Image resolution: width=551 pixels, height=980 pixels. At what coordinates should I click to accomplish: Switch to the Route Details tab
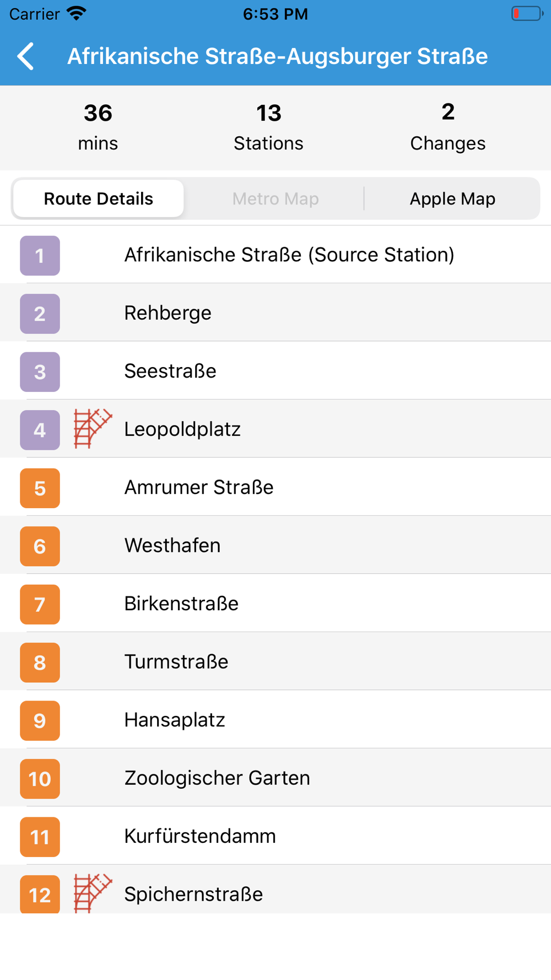[x=99, y=198]
